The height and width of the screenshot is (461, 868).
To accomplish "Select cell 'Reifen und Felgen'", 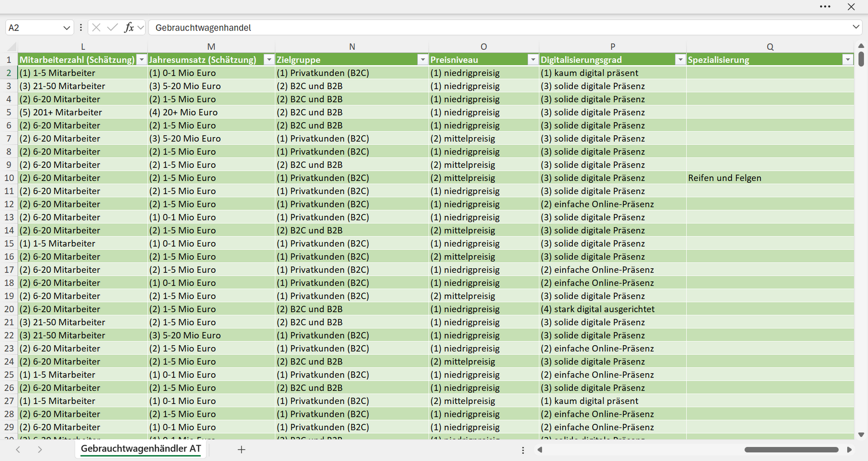I will (770, 178).
